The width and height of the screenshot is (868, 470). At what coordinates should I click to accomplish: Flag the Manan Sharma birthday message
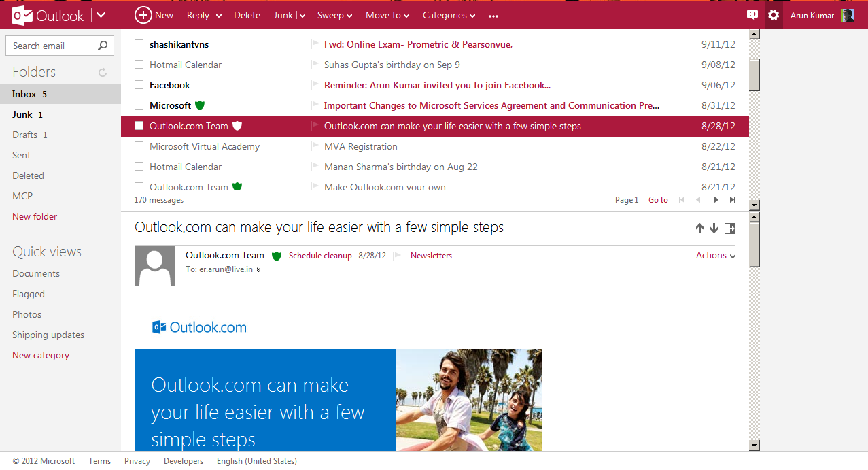tap(314, 167)
